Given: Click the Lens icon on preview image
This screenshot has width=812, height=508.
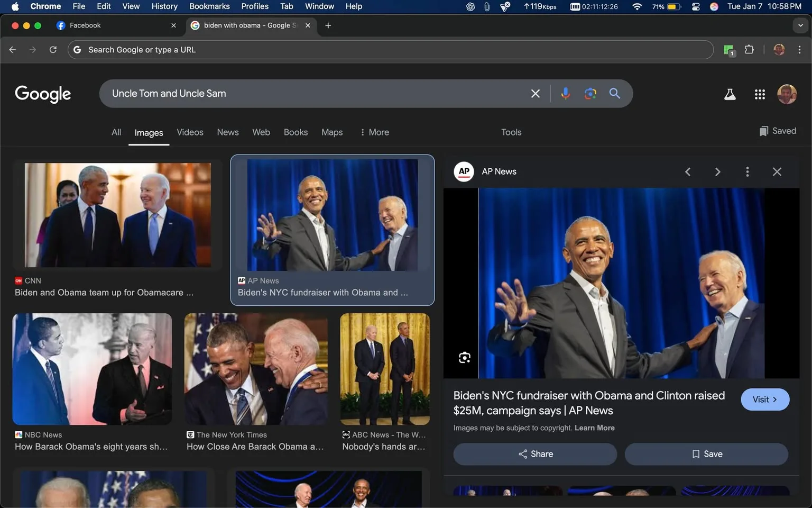Looking at the screenshot, I should 464,358.
